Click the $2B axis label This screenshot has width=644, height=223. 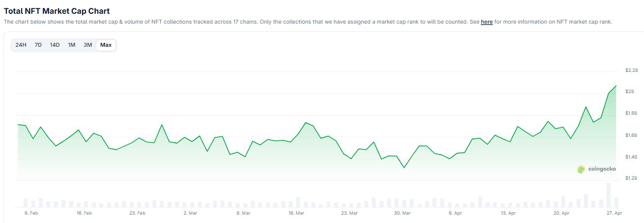(x=630, y=92)
